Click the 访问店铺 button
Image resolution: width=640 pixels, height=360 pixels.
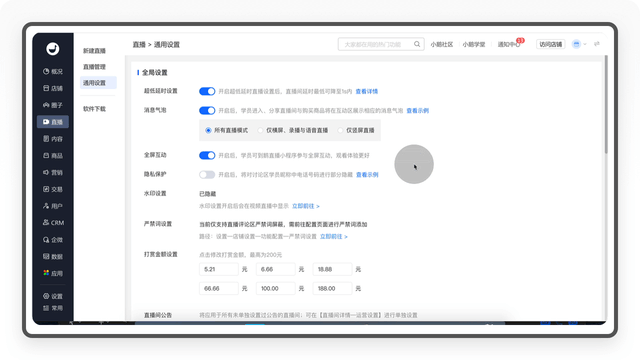pos(551,44)
